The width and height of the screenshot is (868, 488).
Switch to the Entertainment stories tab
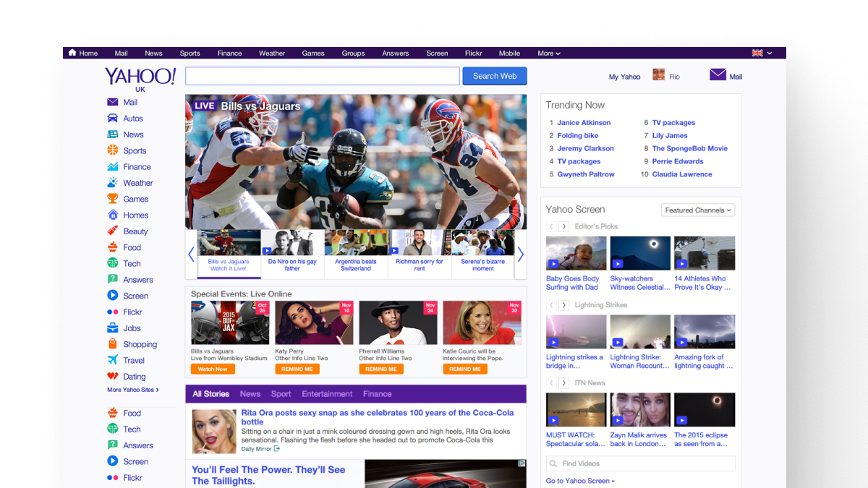327,394
